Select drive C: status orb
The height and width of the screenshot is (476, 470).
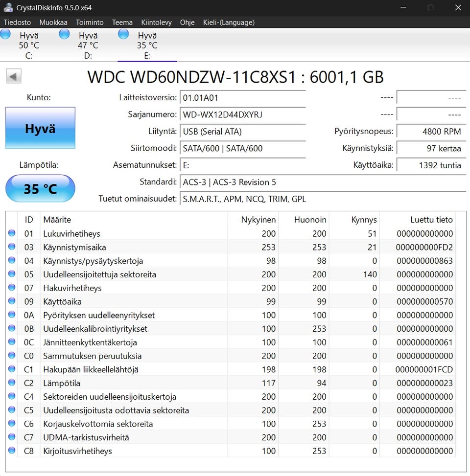click(5, 34)
